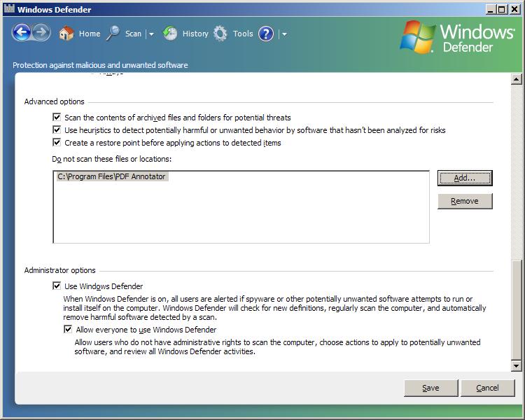Save the settings with Save button
The width and height of the screenshot is (525, 420).
(x=430, y=388)
